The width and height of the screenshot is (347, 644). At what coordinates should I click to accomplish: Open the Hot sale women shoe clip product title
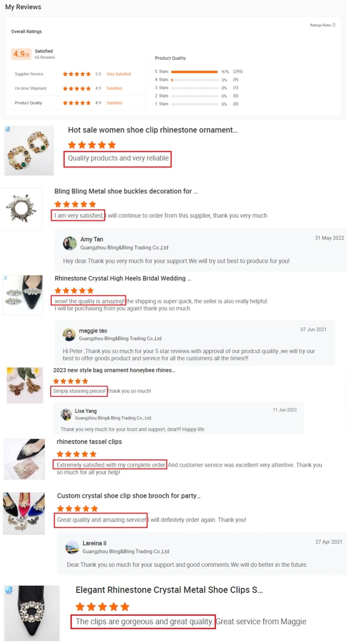click(x=153, y=130)
